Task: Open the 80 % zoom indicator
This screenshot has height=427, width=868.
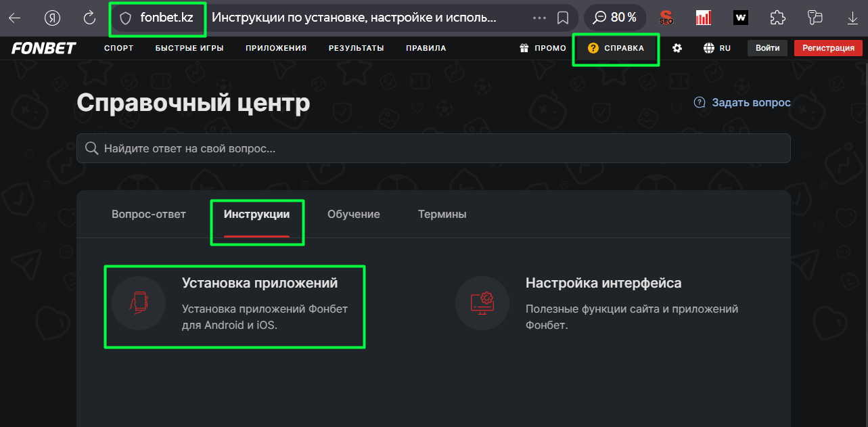Action: pos(615,18)
